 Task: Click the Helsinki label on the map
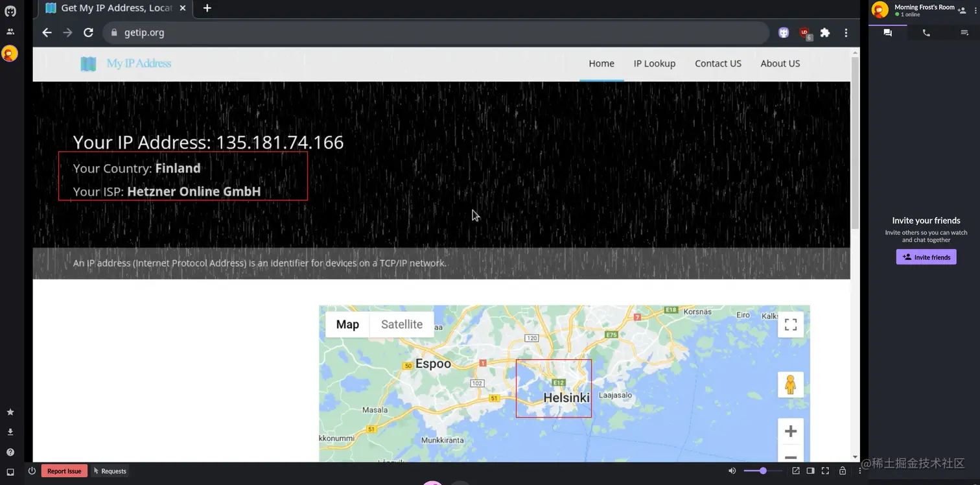566,397
